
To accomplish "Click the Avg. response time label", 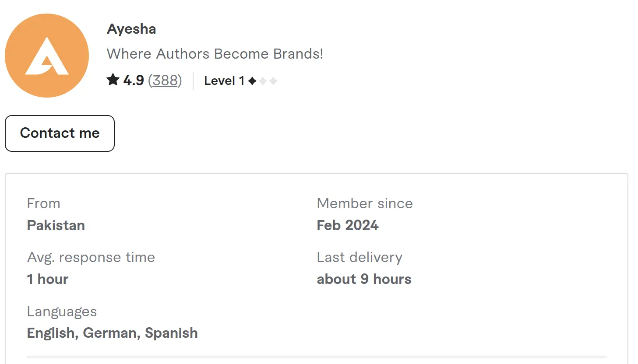I will [x=91, y=257].
